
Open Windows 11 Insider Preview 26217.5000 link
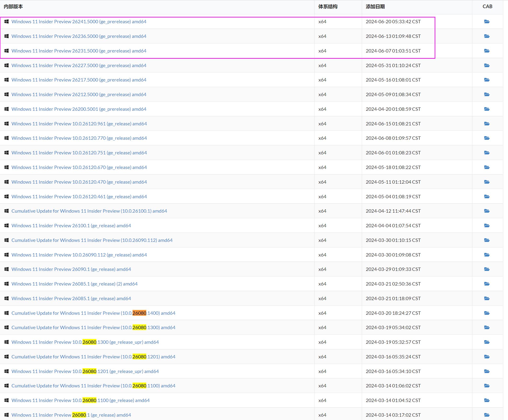pyautogui.click(x=79, y=80)
